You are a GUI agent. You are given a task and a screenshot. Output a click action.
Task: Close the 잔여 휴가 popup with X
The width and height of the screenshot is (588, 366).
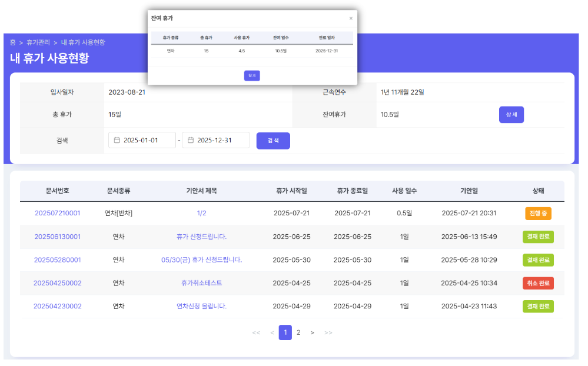(351, 18)
